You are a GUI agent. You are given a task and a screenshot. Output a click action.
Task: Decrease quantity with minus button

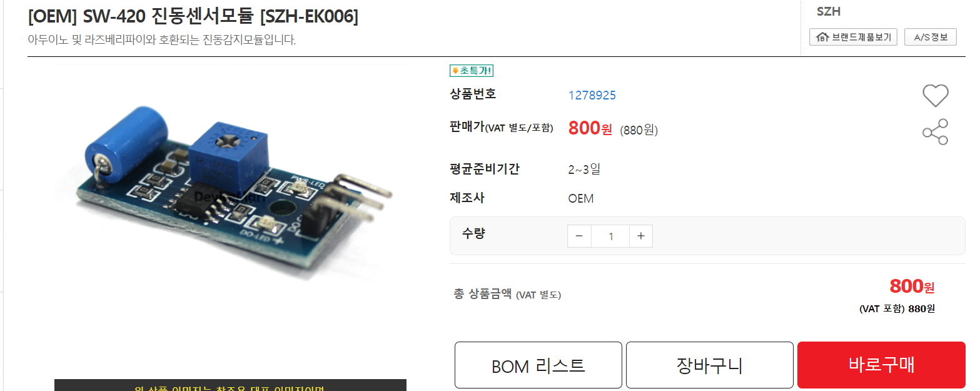point(579,236)
